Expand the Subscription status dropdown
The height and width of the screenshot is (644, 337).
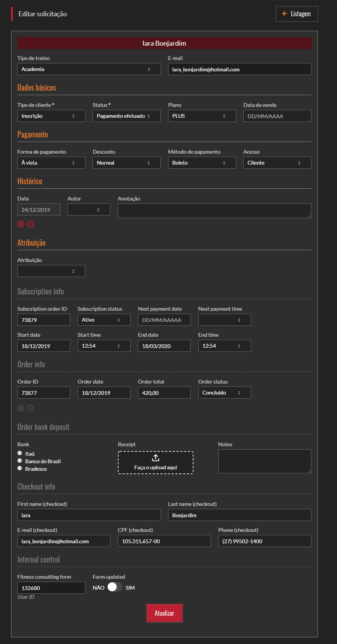104,320
